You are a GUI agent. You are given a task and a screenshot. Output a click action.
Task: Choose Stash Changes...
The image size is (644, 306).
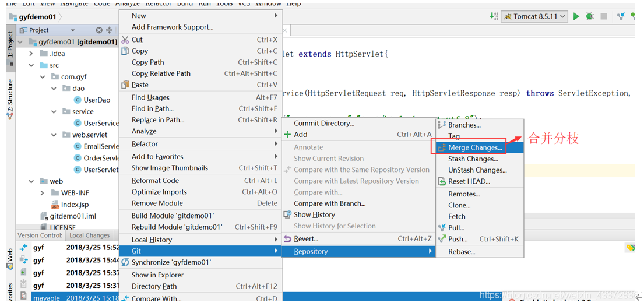click(x=479, y=159)
